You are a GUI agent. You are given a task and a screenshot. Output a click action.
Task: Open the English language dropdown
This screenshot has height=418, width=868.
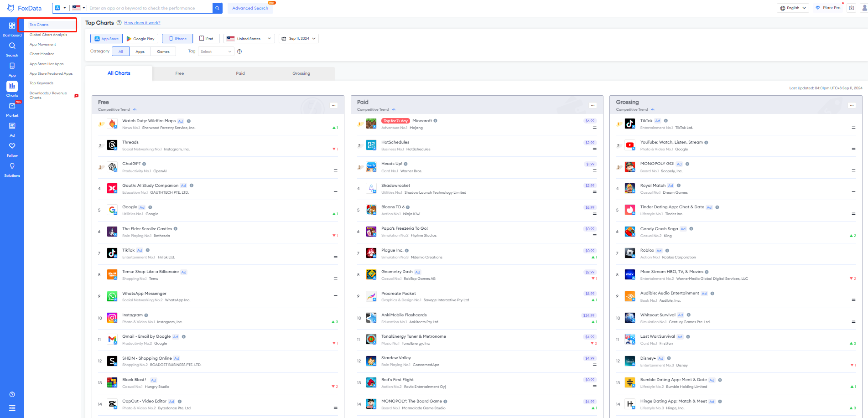click(793, 8)
